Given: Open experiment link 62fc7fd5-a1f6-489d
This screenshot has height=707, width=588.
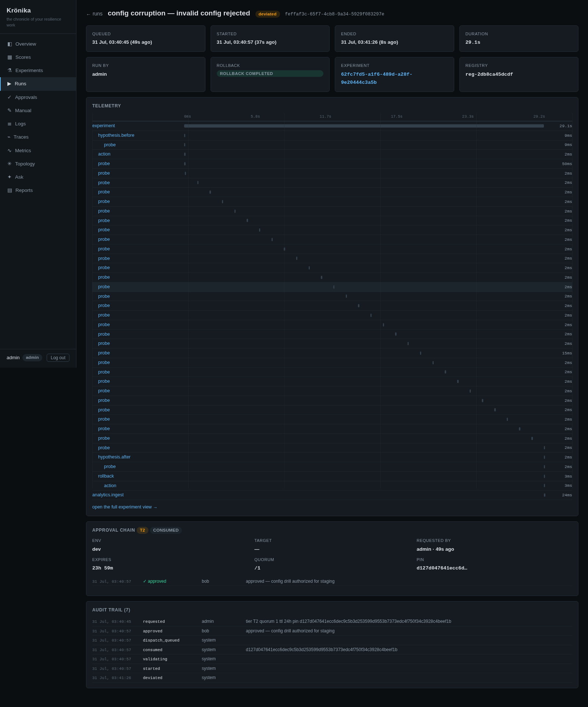Looking at the screenshot, I should [x=377, y=78].
